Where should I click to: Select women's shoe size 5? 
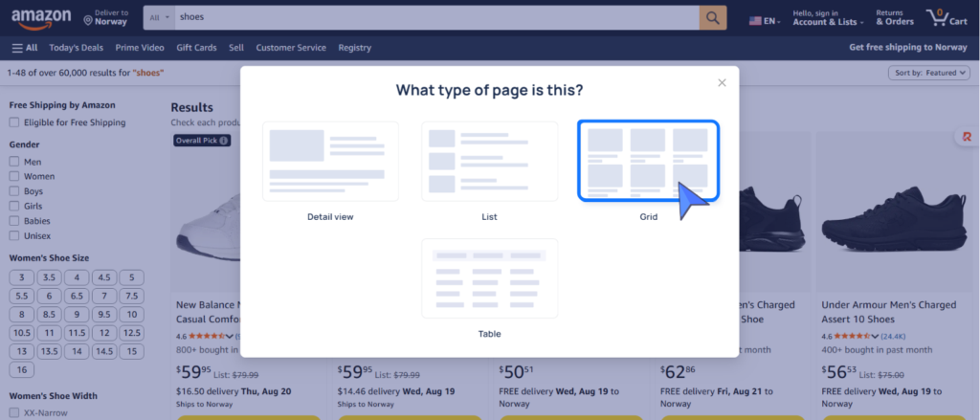click(x=132, y=278)
